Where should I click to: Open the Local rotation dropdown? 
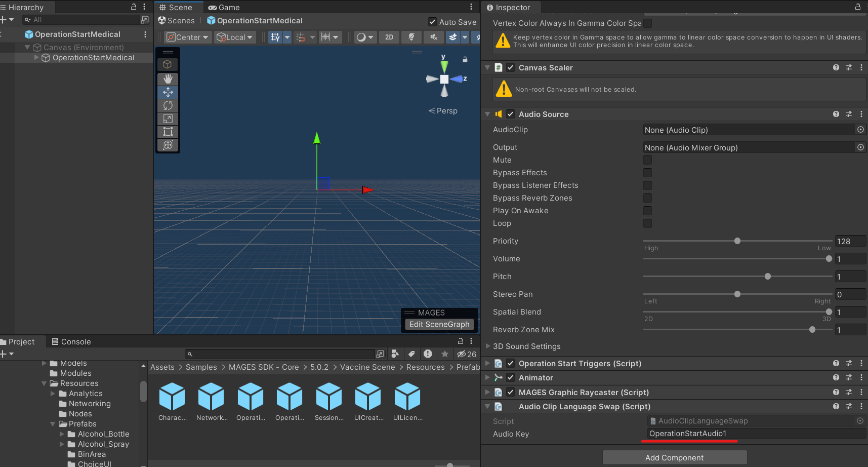pyautogui.click(x=235, y=37)
